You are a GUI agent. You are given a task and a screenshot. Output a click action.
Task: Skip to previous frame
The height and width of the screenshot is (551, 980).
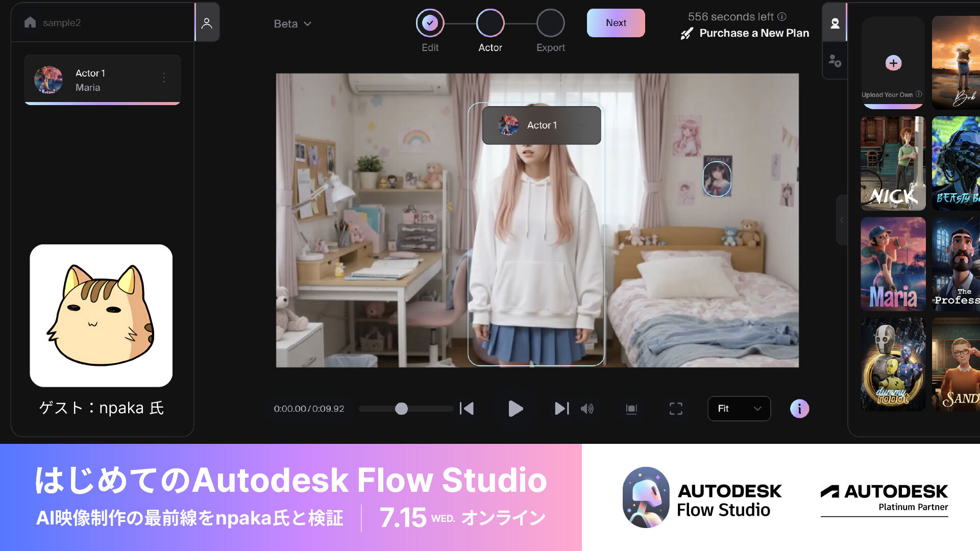tap(467, 409)
